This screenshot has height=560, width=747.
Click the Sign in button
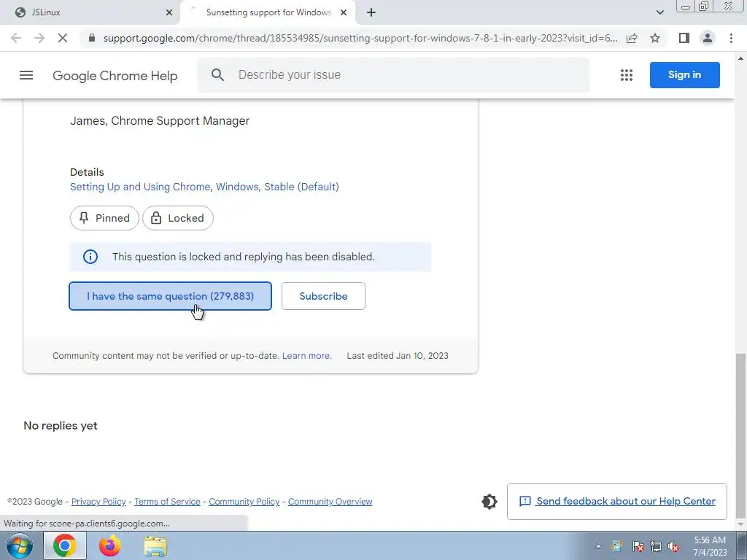(684, 75)
